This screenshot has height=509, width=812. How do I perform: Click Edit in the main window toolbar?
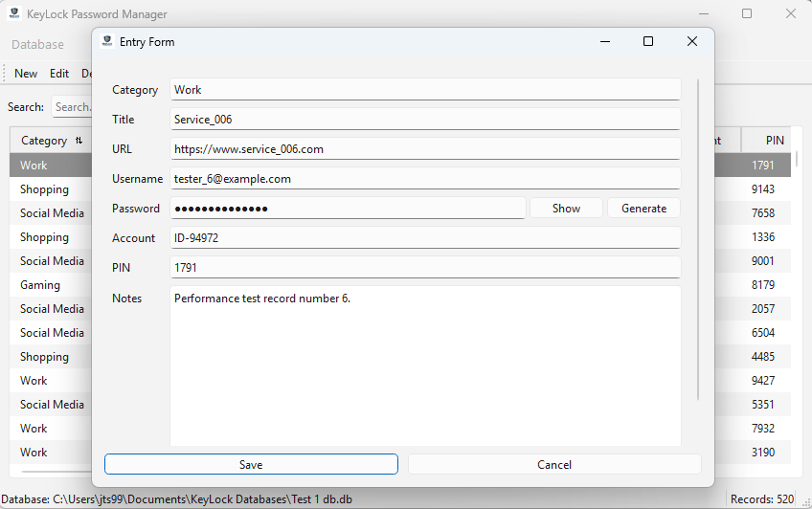[59, 74]
